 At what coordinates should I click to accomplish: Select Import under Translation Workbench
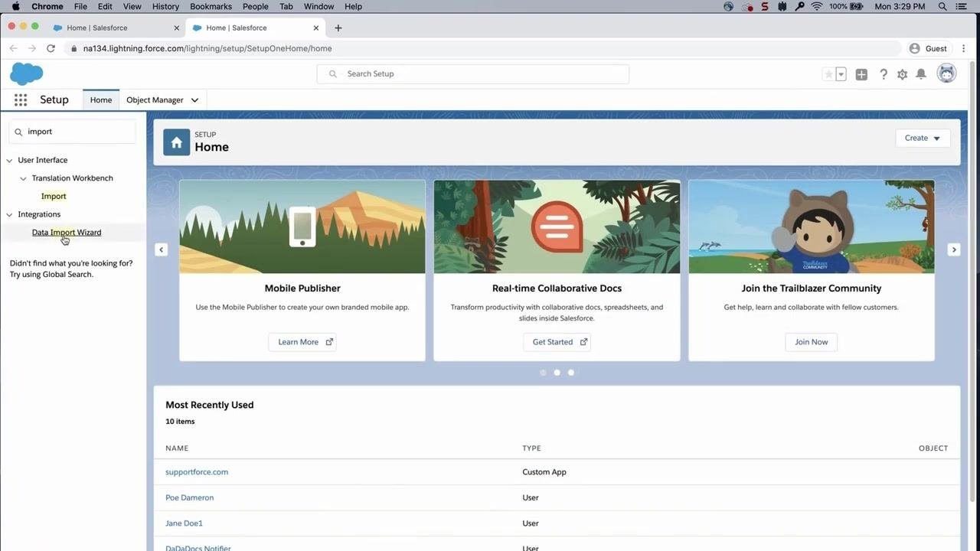click(x=54, y=196)
